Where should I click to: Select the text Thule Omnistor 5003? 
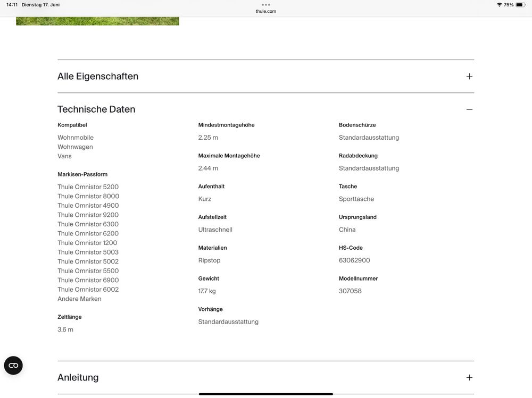[x=88, y=252]
